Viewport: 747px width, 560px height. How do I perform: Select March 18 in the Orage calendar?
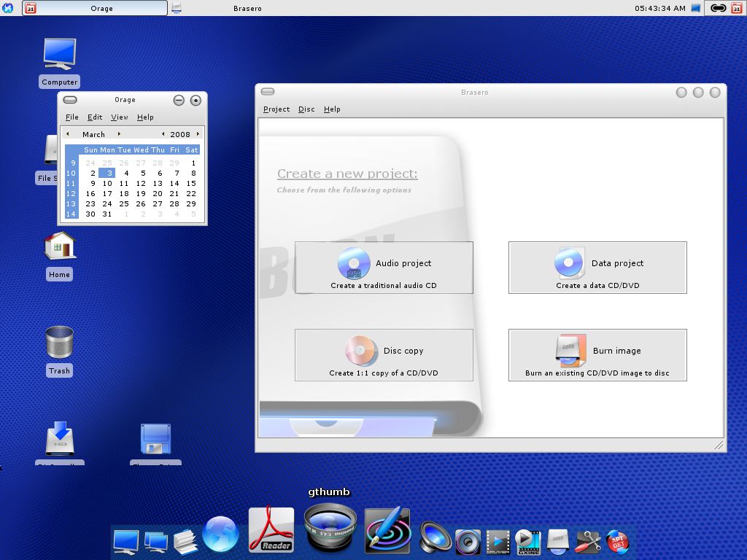tap(124, 193)
